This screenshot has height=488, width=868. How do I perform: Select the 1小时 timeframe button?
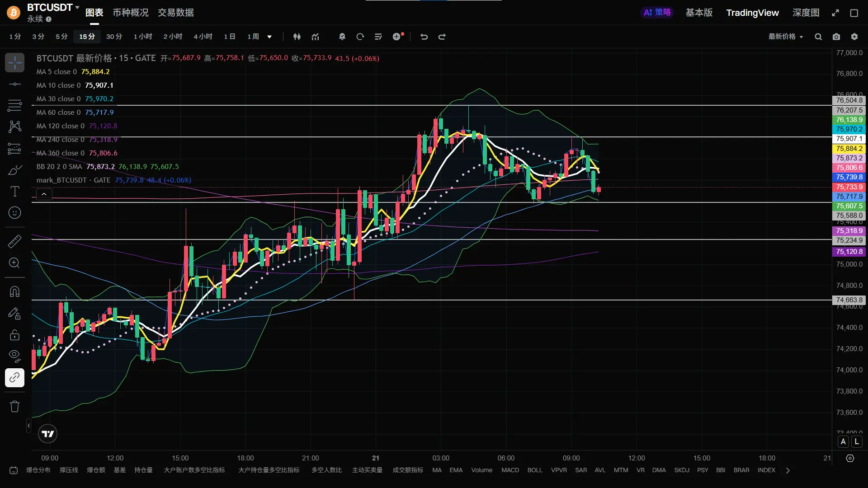(143, 37)
